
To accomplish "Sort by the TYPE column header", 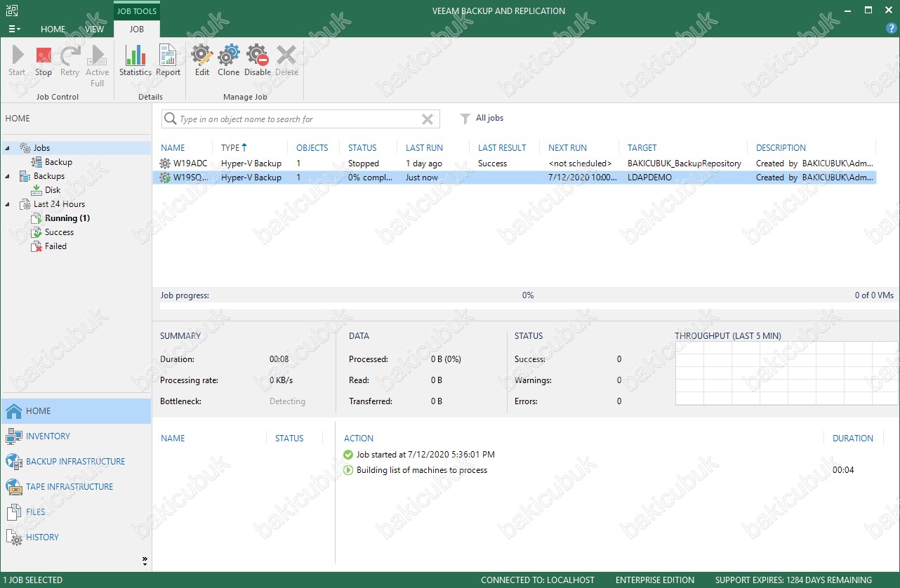I will point(235,148).
